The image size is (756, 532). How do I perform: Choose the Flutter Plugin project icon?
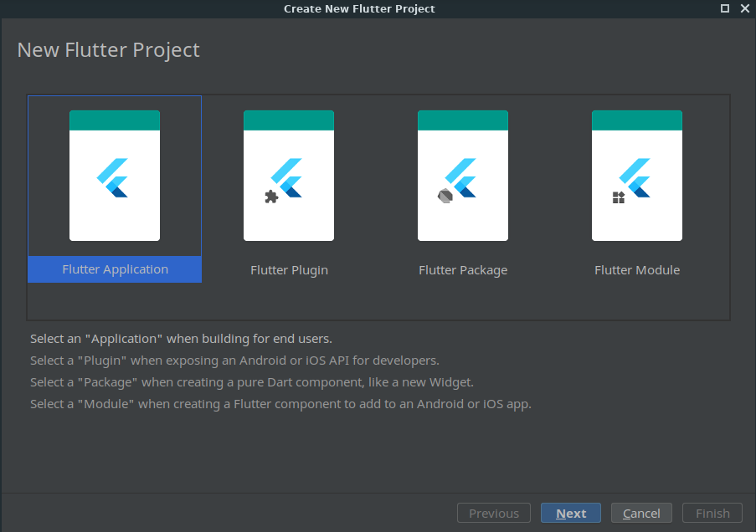pyautogui.click(x=289, y=176)
